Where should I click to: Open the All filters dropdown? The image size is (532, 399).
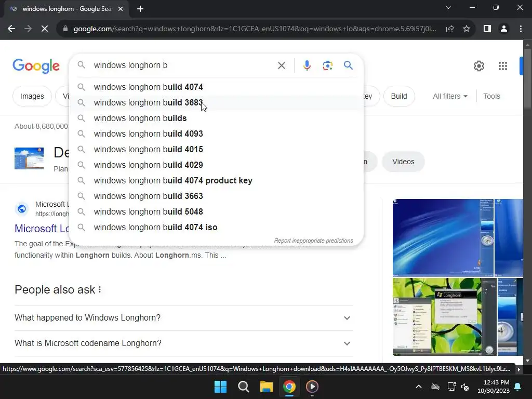tap(450, 96)
